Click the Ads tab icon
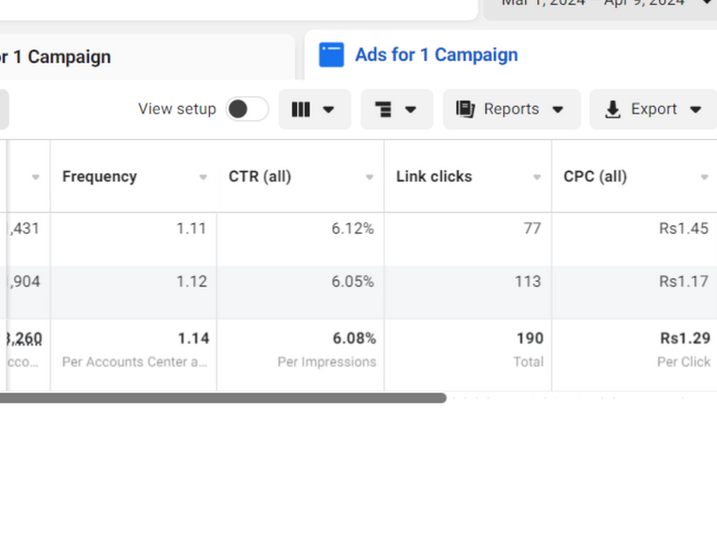This screenshot has height=538, width=717. 331,55
